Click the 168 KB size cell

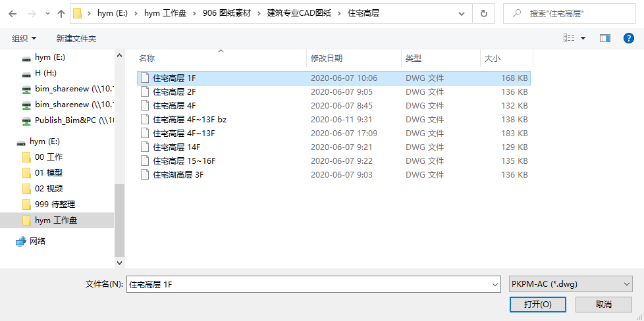pyautogui.click(x=514, y=78)
